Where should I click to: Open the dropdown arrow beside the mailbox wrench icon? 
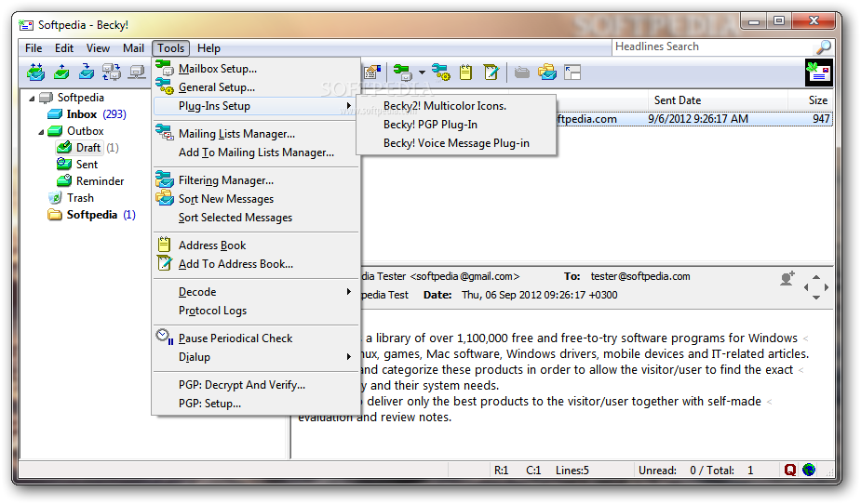[x=421, y=73]
